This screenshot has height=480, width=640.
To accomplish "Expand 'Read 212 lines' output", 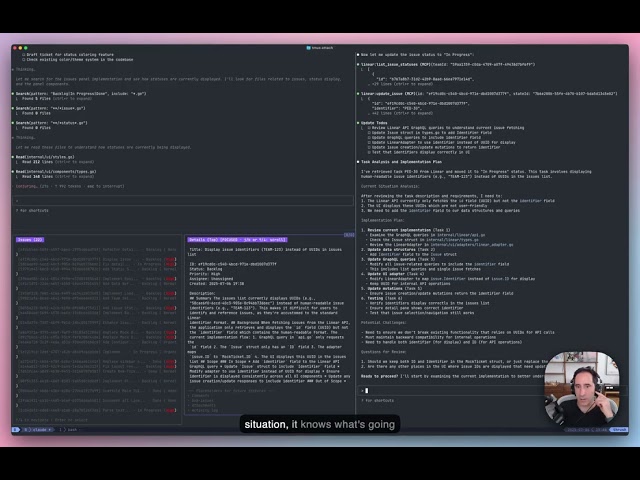I will pyautogui.click(x=58, y=162).
